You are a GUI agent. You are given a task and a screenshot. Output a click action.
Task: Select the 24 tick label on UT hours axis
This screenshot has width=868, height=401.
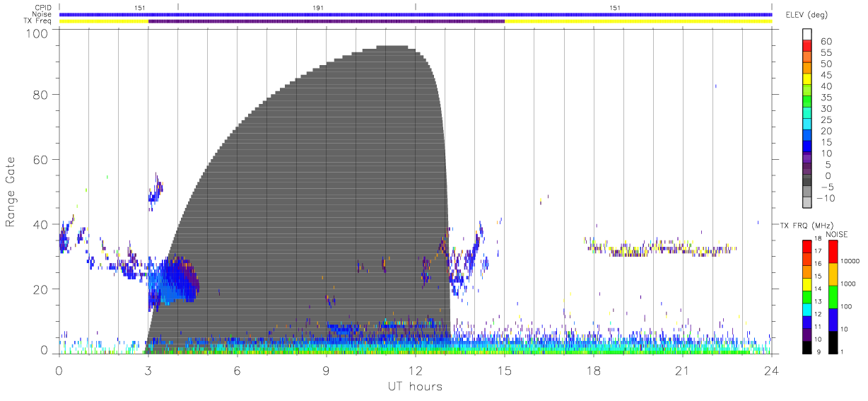(x=772, y=371)
